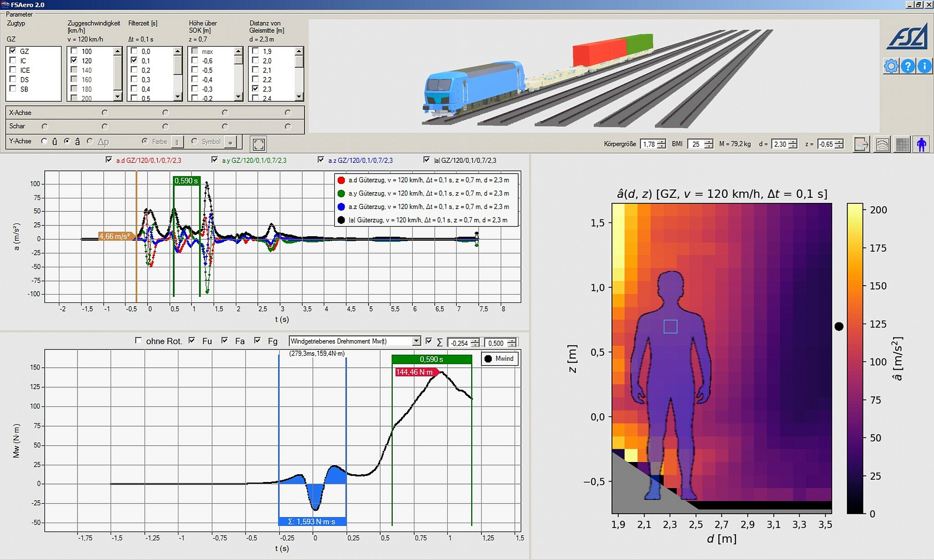
Task: Check the ICE train type checkbox
Action: tap(13, 70)
